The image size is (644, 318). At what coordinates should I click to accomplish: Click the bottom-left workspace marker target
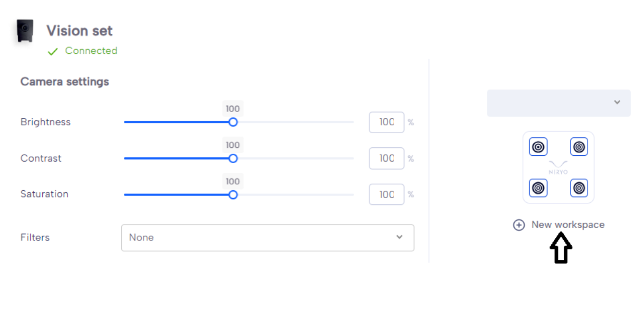538,188
